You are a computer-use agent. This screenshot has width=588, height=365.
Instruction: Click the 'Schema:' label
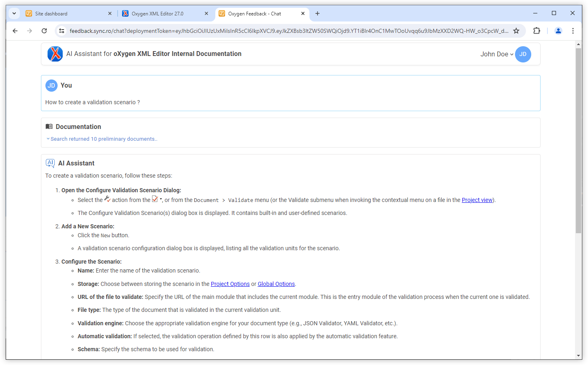pos(89,349)
